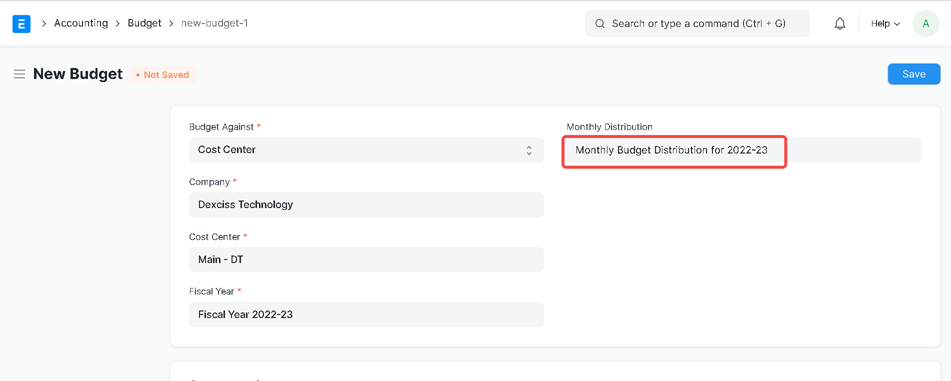
Task: Edit the Cost Center field Main - DT
Action: pos(366,260)
